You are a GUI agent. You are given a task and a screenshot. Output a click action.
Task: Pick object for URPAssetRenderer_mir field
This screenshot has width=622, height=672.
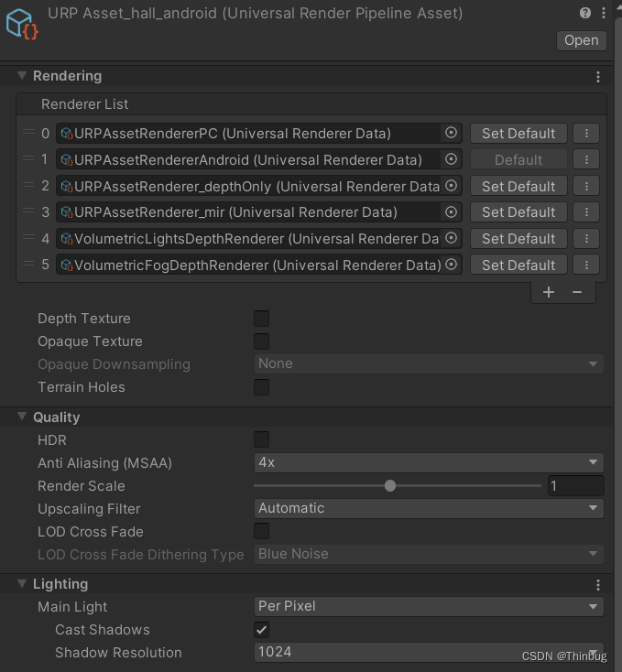pyautogui.click(x=451, y=212)
